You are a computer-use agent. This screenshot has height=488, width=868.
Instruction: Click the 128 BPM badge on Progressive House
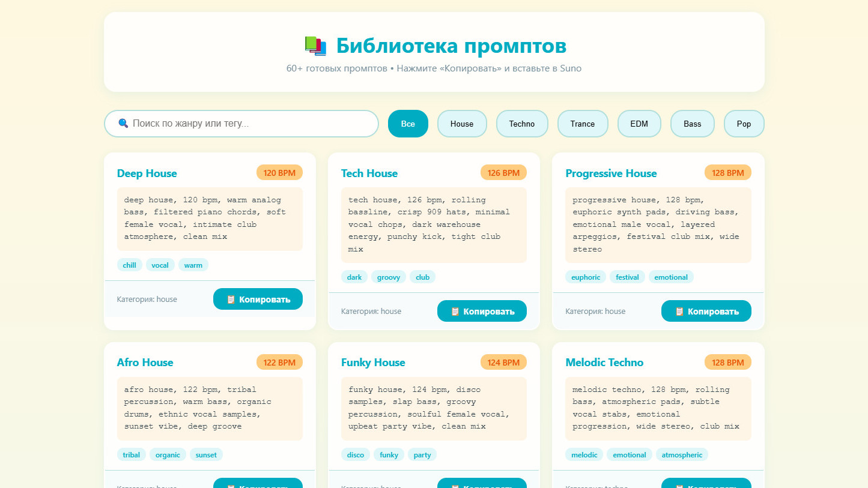728,173
